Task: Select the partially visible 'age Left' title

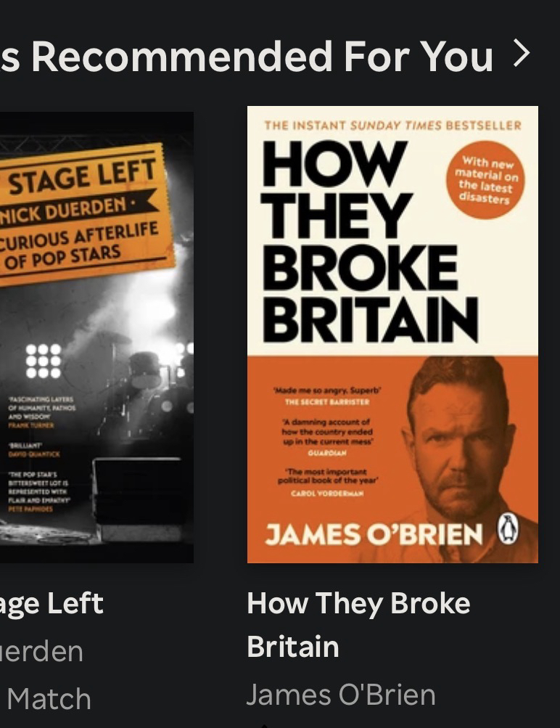Action: click(x=52, y=604)
